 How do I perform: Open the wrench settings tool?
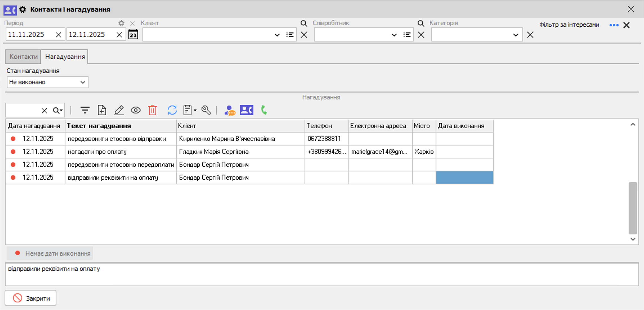tap(206, 110)
